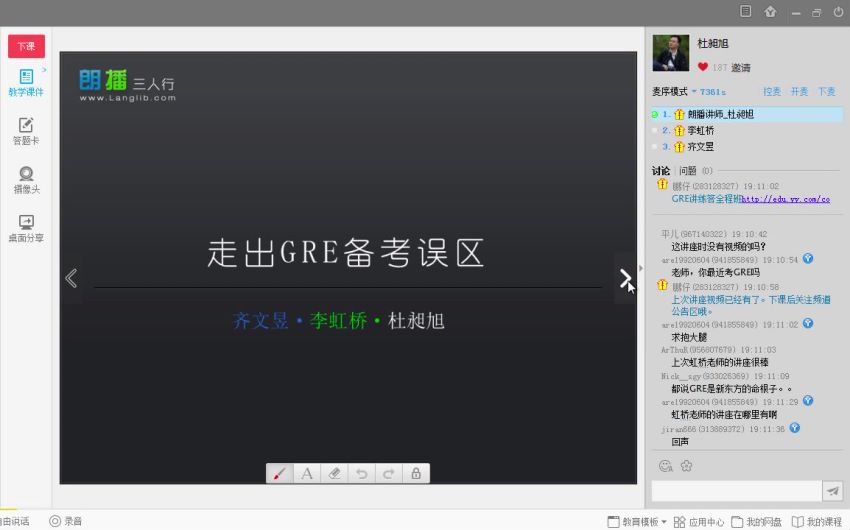Open the 摄像头 camera tool
850x530 pixels.
coord(26,180)
